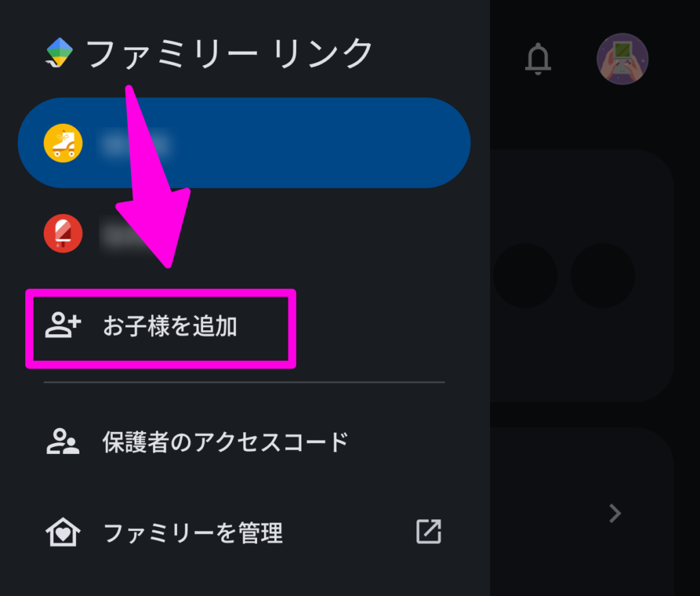Open notifications bell icon
The width and height of the screenshot is (700, 596).
(538, 59)
